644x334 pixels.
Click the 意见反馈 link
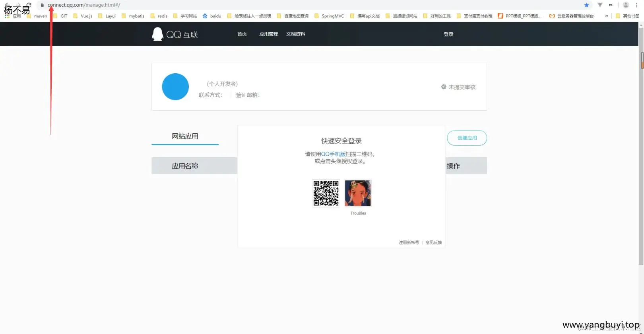(434, 242)
